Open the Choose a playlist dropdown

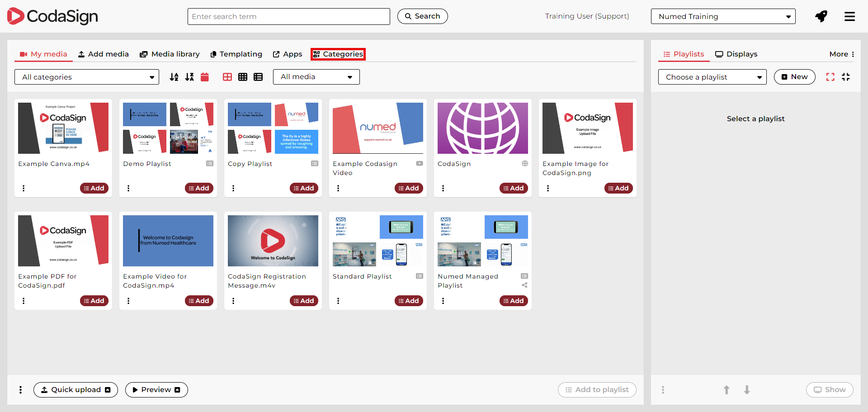coord(712,77)
